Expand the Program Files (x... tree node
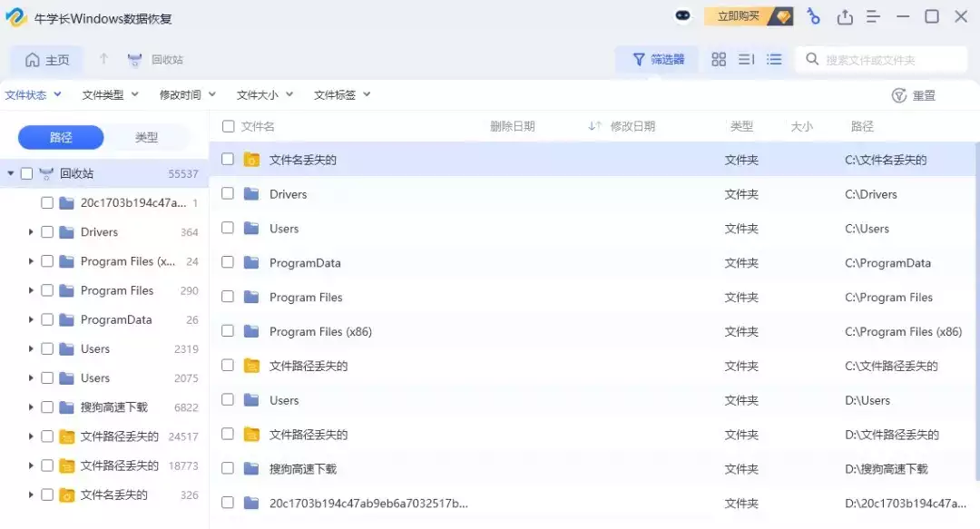This screenshot has width=980, height=529. point(30,261)
